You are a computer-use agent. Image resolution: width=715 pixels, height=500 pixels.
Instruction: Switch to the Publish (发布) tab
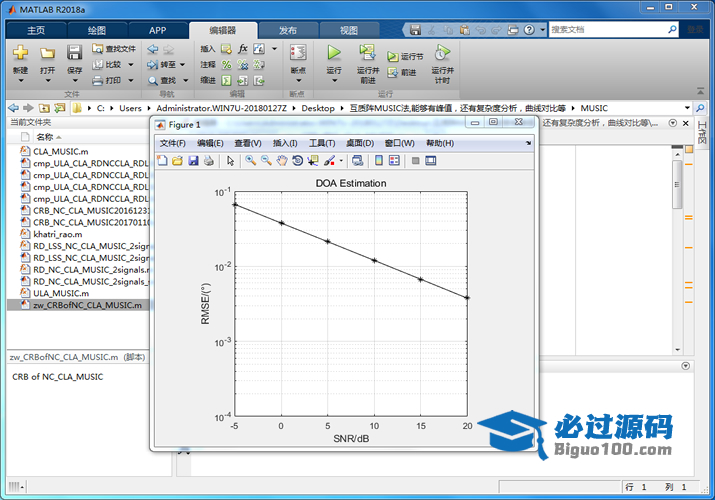click(288, 31)
